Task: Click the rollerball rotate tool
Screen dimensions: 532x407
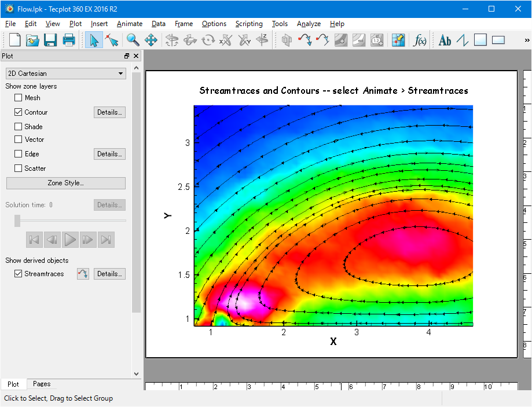Action: (190, 40)
